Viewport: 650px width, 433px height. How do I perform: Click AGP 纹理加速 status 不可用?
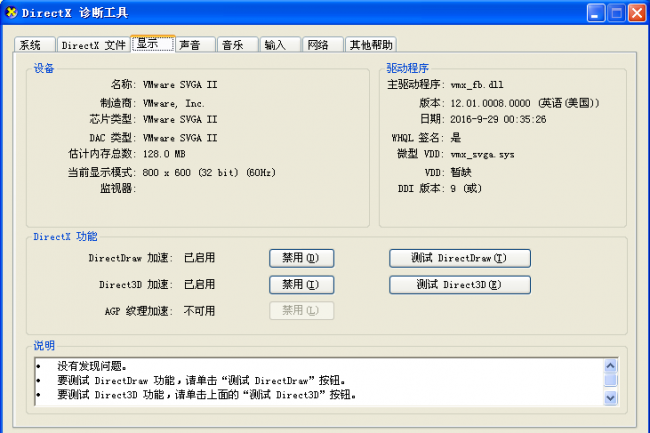pyautogui.click(x=199, y=311)
